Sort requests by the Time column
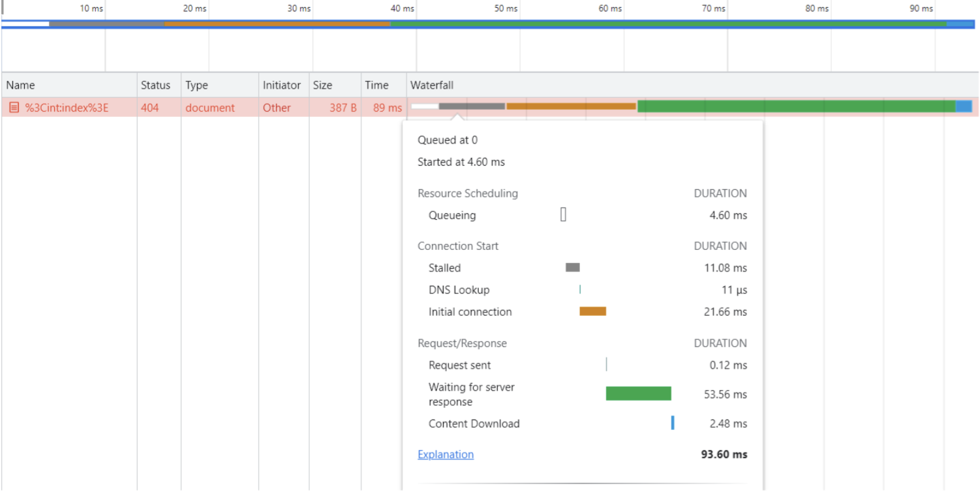 (x=378, y=85)
